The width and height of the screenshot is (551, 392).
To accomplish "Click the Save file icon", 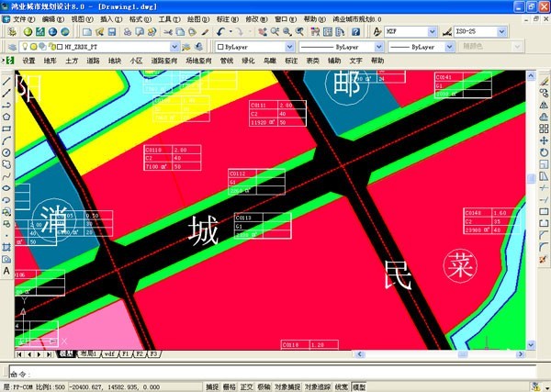I will [112, 32].
